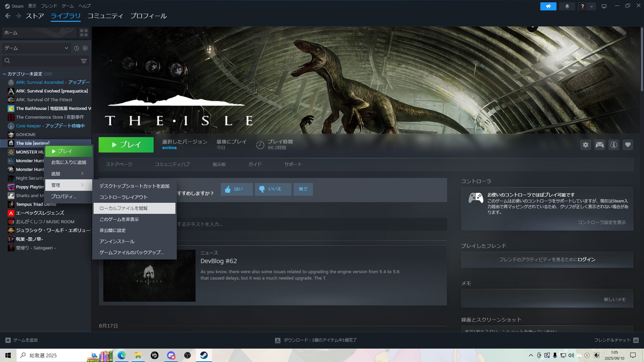644x362 pixels.
Task: Expand the 管理 submenu
Action: [68, 185]
